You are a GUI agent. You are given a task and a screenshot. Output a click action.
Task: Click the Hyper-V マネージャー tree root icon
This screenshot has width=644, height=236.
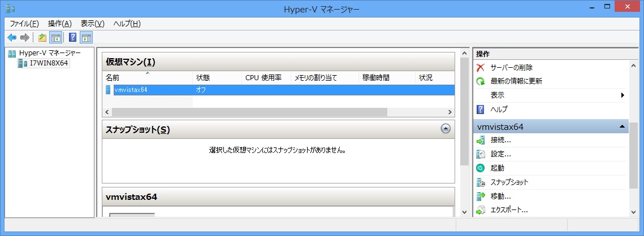pyautogui.click(x=12, y=53)
